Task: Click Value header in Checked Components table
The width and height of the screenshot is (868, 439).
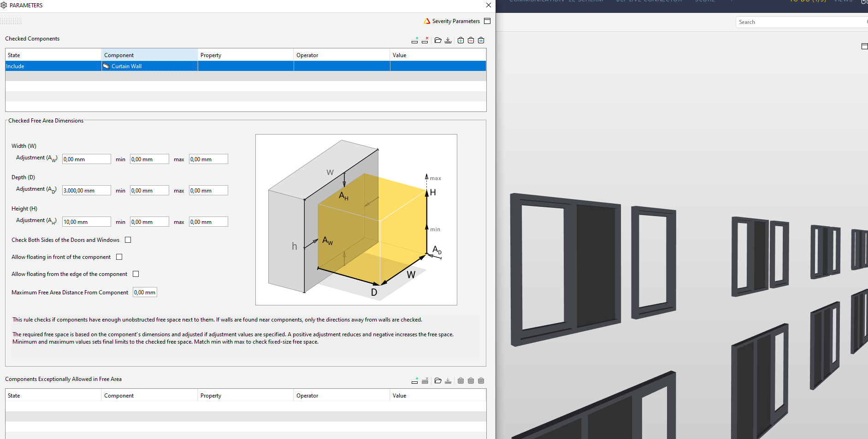Action: (438, 55)
